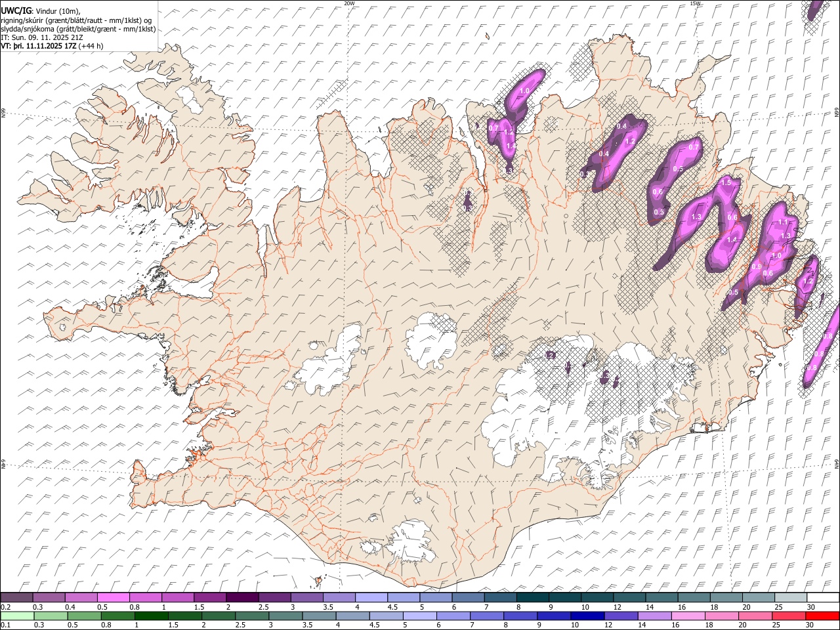
Task: Click the 0.9 snowfall value on the map
Action: [757, 266]
